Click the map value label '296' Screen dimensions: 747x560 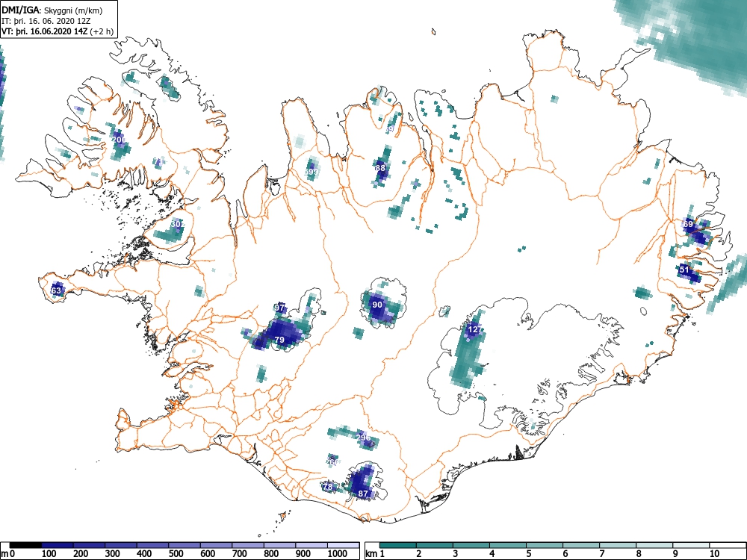point(364,437)
